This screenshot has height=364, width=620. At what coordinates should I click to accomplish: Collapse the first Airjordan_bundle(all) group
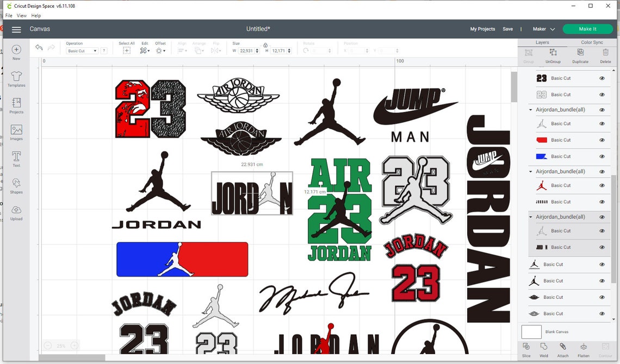[531, 110]
